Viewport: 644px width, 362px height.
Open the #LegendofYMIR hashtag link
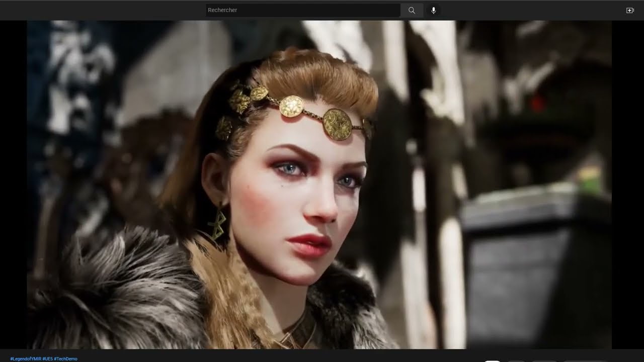[26, 359]
